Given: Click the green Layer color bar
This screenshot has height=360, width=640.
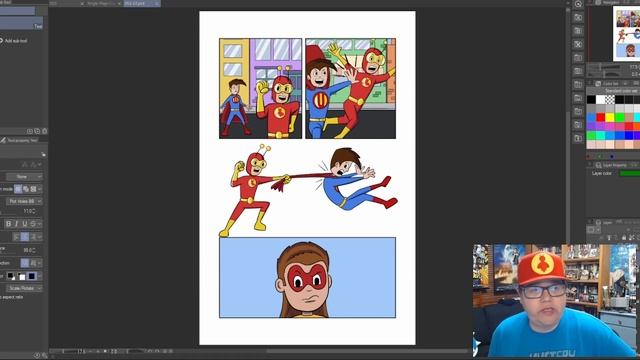Looking at the screenshot, I should click(x=630, y=173).
